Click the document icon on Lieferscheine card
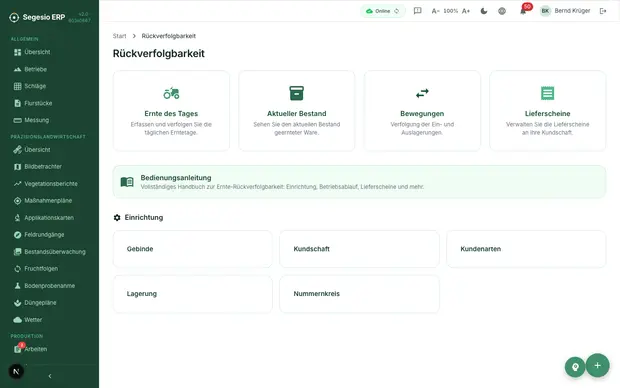 click(548, 93)
